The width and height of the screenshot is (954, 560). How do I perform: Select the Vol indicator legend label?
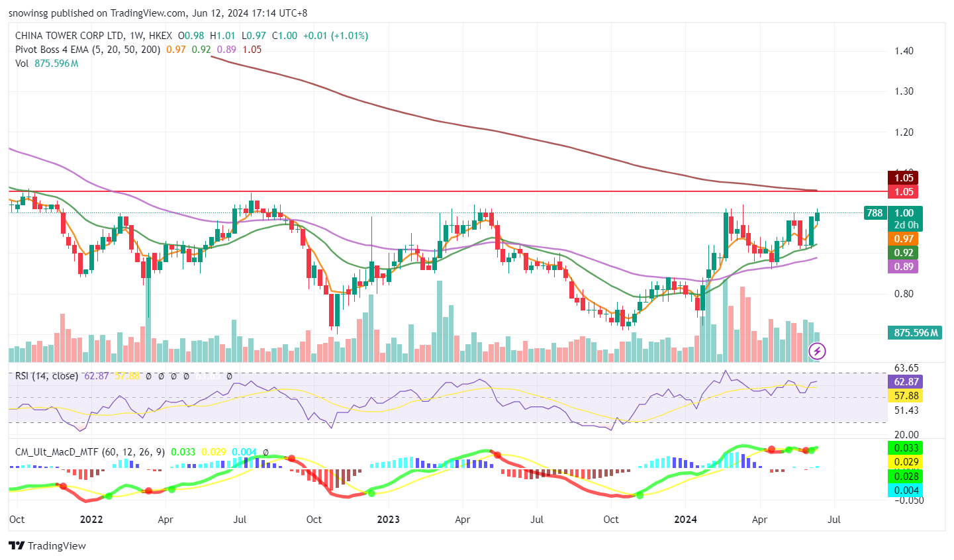click(x=22, y=64)
